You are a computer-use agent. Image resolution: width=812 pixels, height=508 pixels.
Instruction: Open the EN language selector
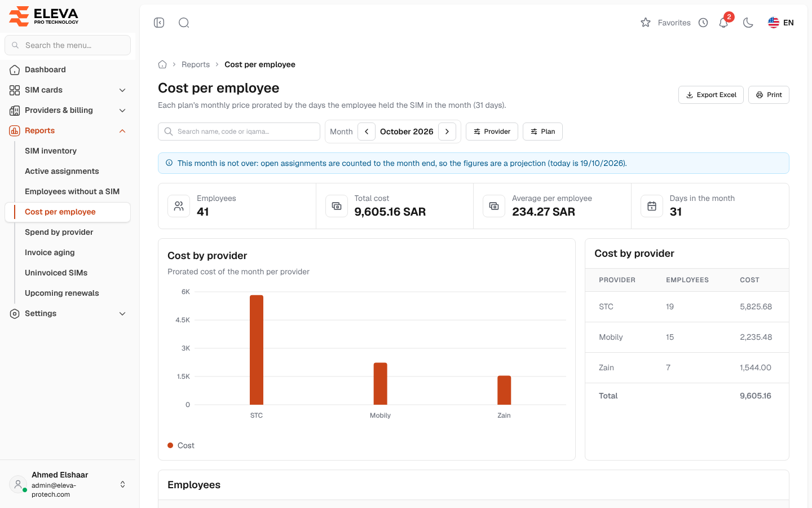click(781, 23)
